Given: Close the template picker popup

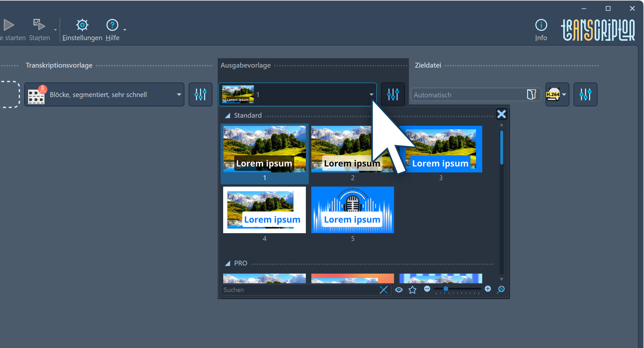Looking at the screenshot, I should tap(501, 114).
